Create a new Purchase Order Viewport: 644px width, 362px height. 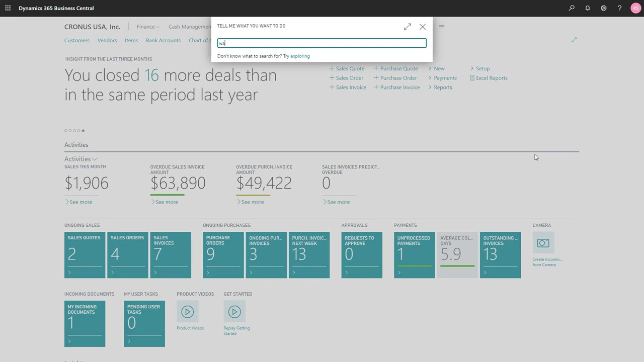[x=395, y=78]
